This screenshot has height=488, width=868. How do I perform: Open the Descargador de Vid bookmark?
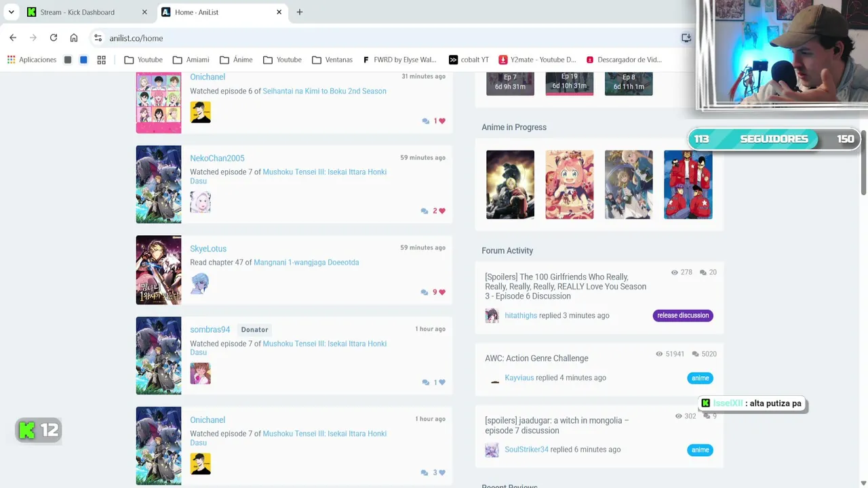(x=624, y=60)
